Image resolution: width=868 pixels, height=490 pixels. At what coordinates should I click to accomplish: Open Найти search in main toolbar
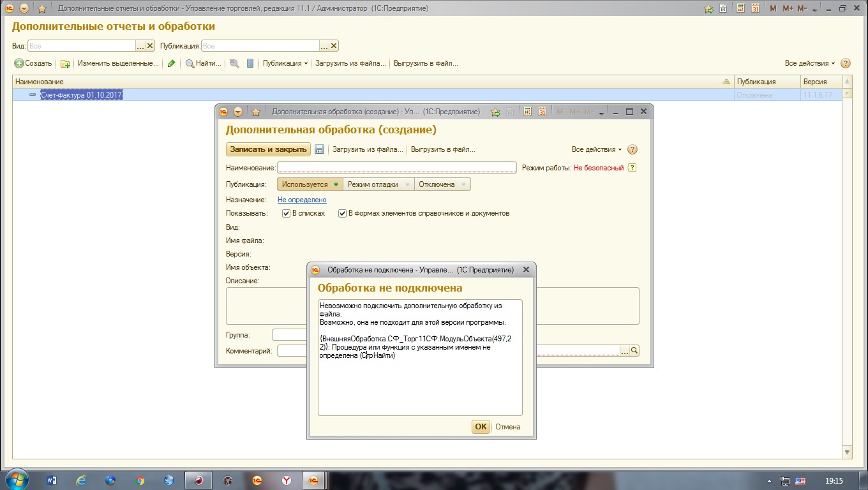(203, 63)
